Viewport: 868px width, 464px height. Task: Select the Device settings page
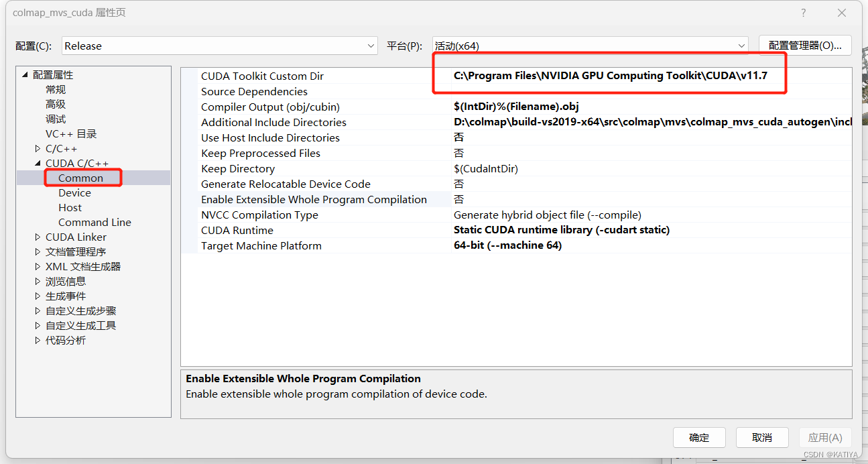[74, 192]
